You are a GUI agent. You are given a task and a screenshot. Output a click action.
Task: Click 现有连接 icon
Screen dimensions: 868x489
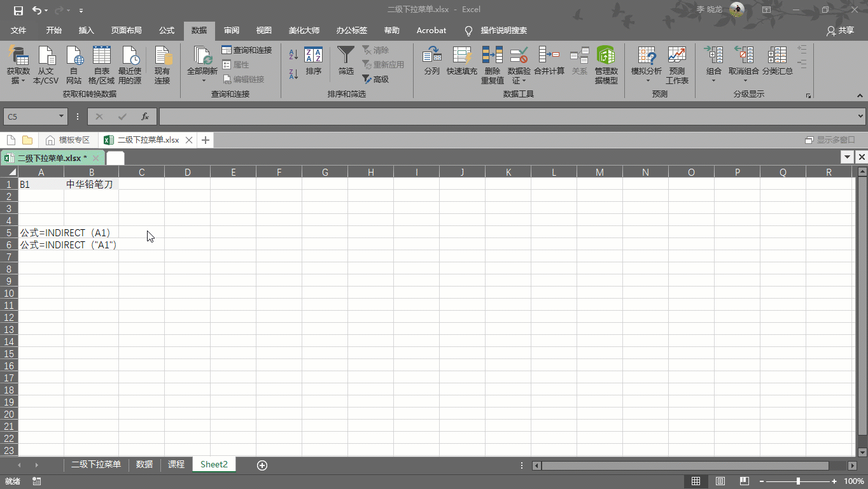click(162, 55)
